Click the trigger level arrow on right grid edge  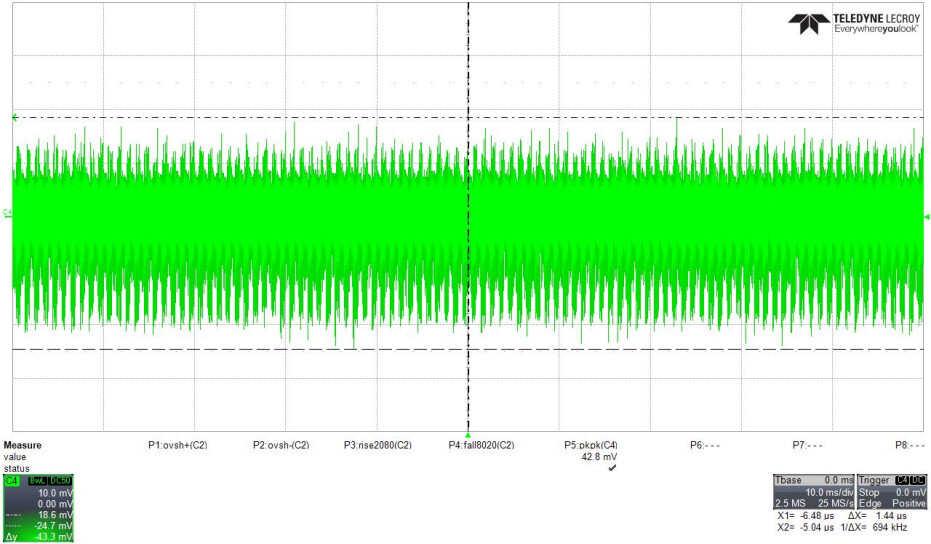click(927, 217)
